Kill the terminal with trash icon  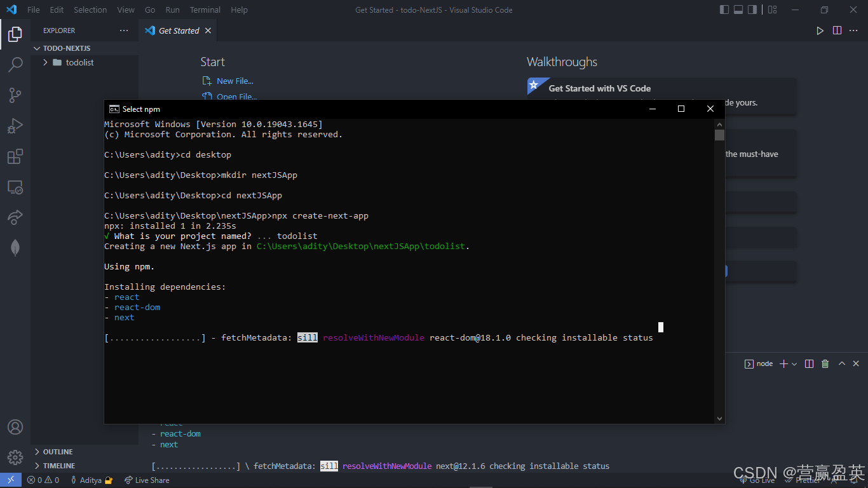coord(825,363)
